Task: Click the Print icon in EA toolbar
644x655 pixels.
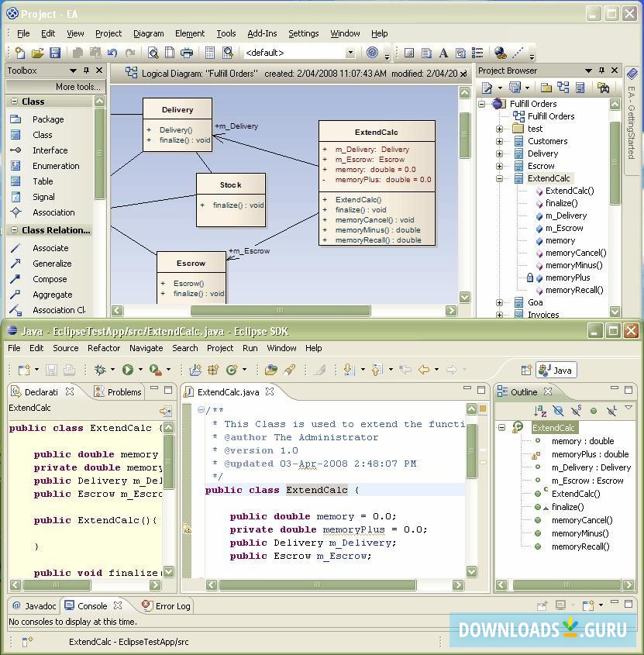Action: click(x=187, y=53)
